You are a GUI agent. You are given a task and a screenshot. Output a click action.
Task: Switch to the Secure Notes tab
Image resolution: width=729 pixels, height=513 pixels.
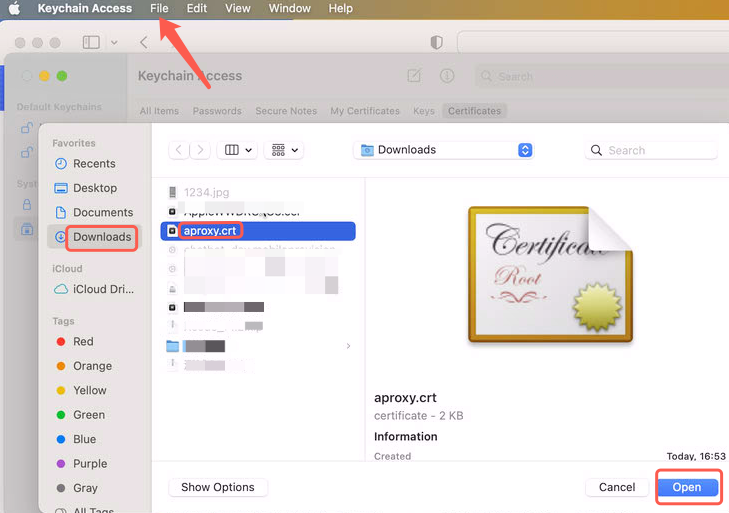(x=286, y=111)
